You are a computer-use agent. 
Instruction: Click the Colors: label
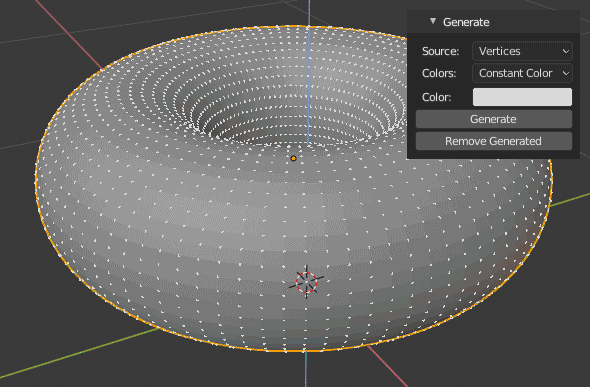tap(439, 73)
